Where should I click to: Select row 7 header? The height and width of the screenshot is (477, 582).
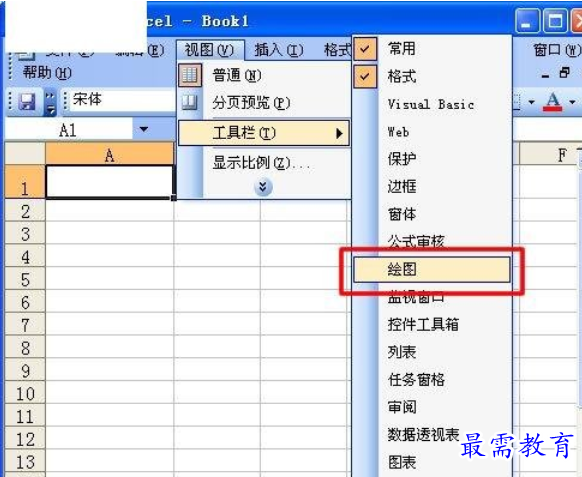[25, 325]
